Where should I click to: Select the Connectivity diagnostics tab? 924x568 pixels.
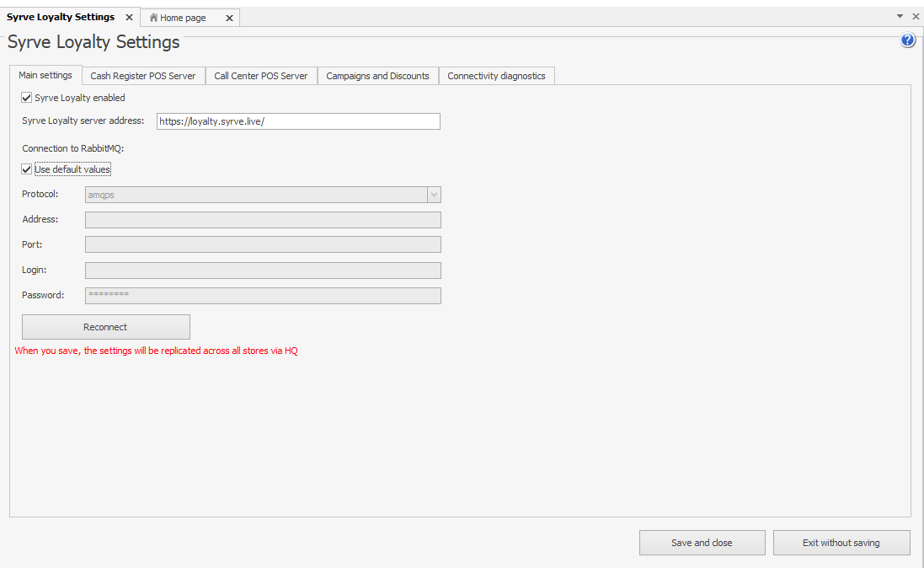point(496,76)
